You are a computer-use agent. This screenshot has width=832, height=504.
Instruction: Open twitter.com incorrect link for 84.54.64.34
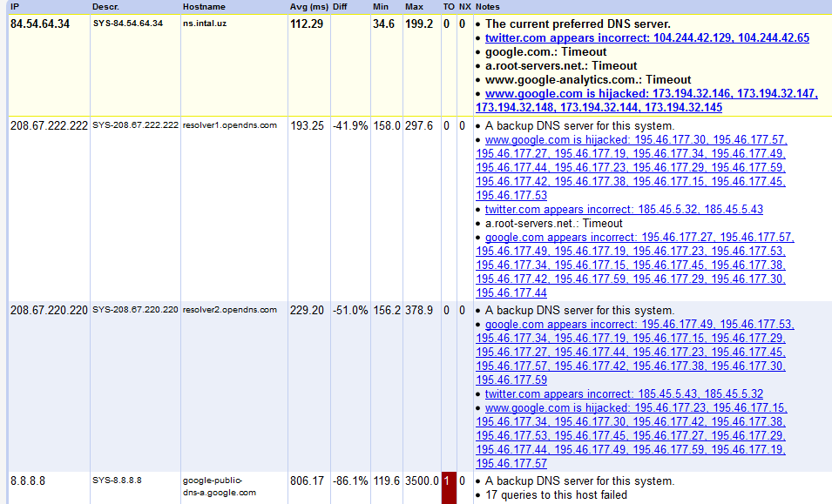click(x=646, y=37)
